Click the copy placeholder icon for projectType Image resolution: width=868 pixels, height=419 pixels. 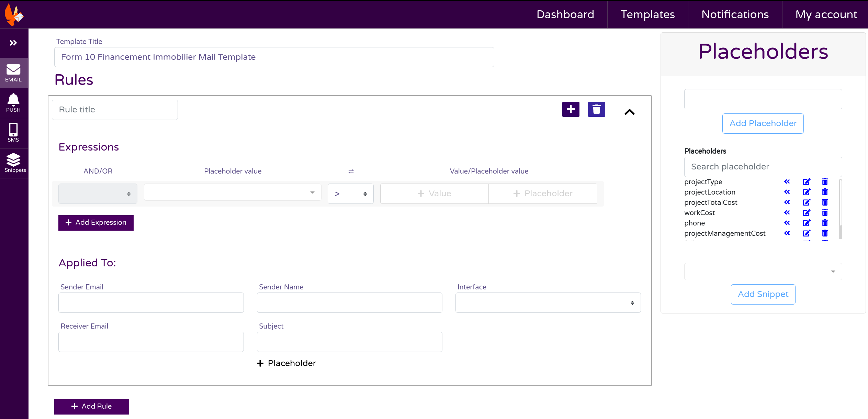click(x=787, y=182)
